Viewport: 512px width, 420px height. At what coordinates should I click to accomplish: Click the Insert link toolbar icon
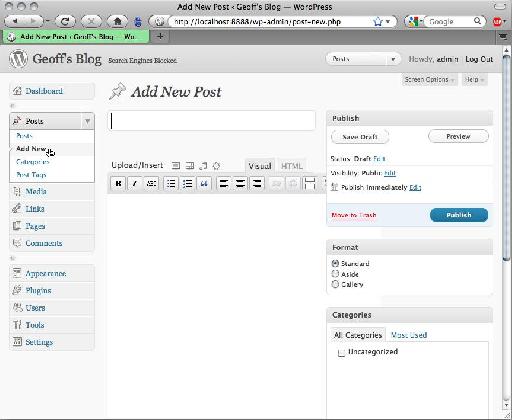(276, 183)
